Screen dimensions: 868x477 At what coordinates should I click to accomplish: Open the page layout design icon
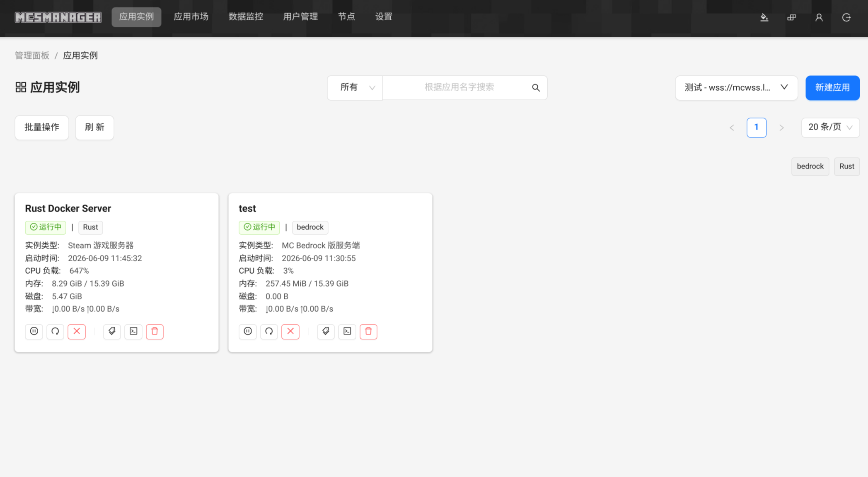tap(792, 17)
